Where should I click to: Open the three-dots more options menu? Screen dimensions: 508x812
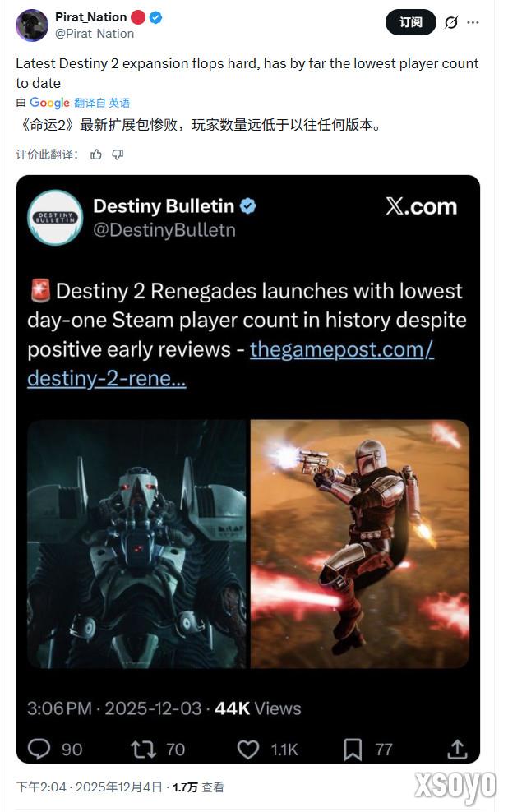click(473, 23)
